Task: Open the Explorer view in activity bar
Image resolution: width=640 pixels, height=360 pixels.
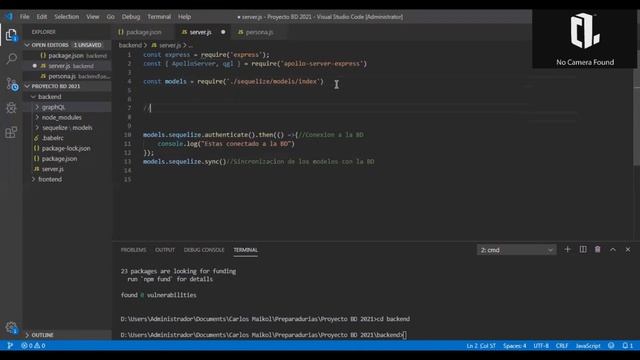Action: tap(11, 35)
